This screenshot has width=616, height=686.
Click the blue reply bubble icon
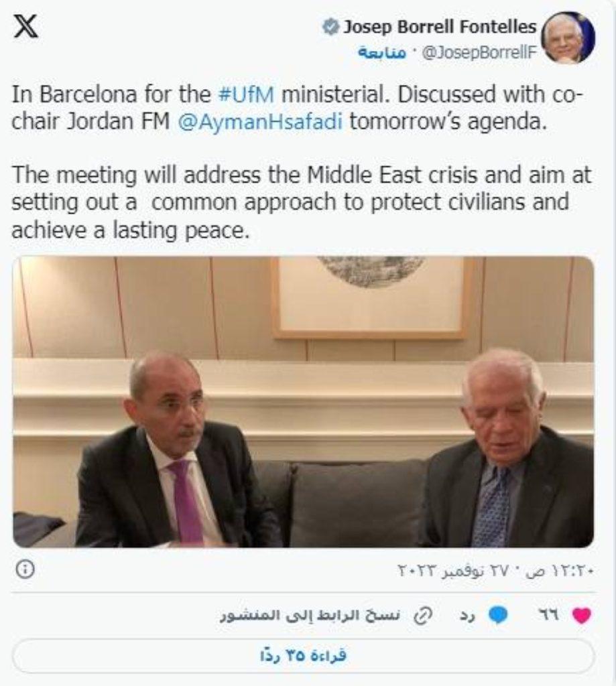[x=498, y=615]
